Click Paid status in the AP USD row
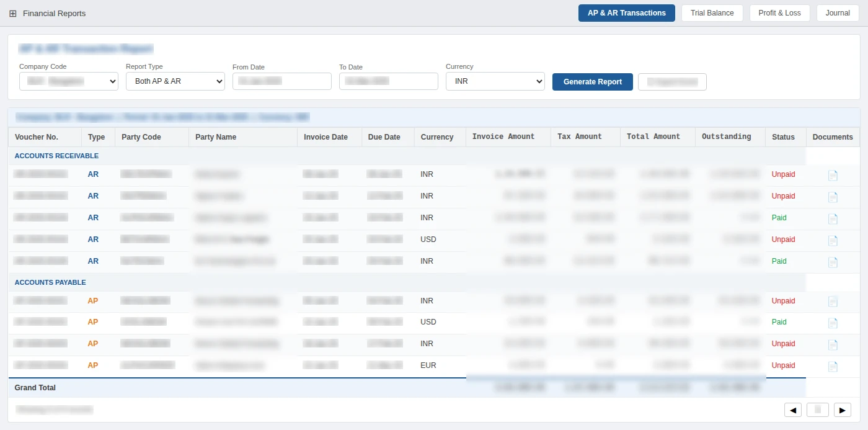The width and height of the screenshot is (868, 430). point(779,322)
